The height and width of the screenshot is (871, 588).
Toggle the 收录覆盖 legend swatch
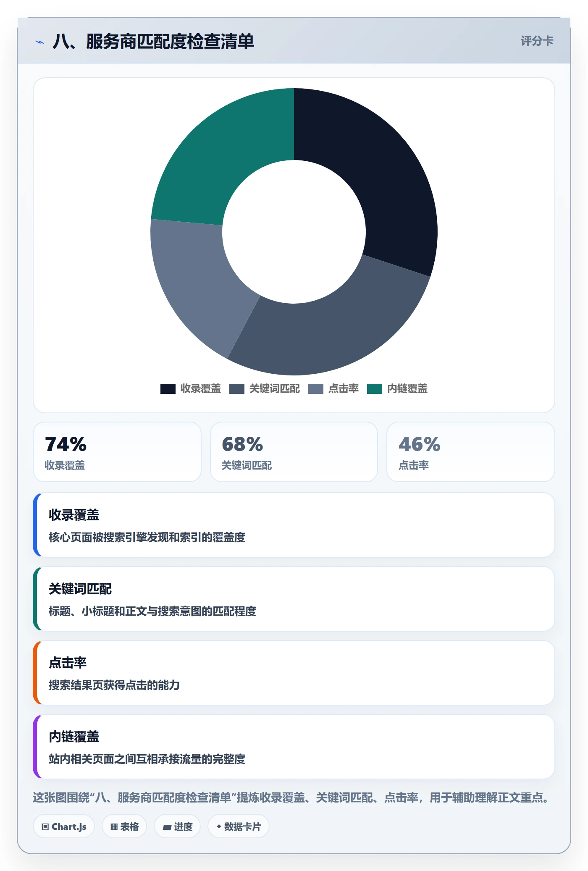coord(168,389)
